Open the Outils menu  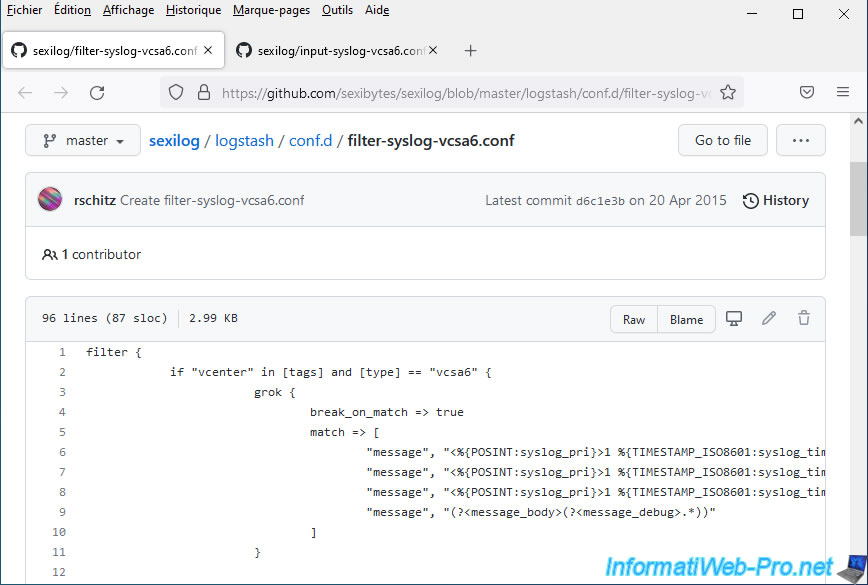tap(338, 10)
